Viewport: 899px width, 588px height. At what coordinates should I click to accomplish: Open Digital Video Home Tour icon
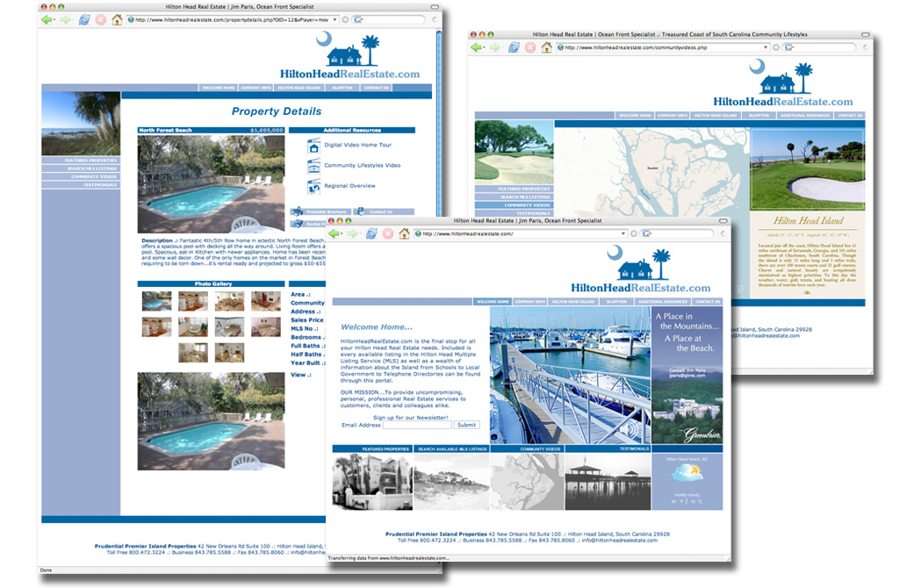[313, 146]
